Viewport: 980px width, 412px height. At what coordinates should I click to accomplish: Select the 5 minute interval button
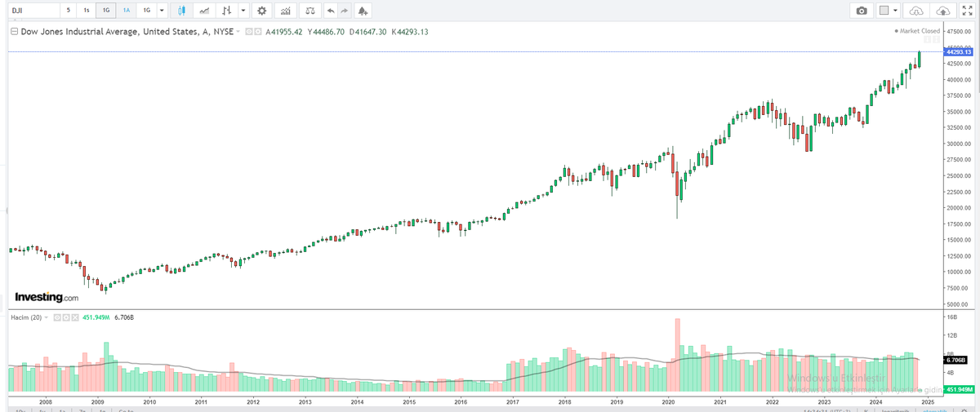pos(69,11)
